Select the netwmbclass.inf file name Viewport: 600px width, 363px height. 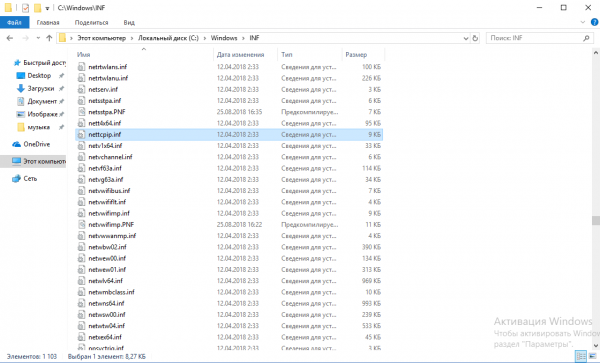[111, 292]
